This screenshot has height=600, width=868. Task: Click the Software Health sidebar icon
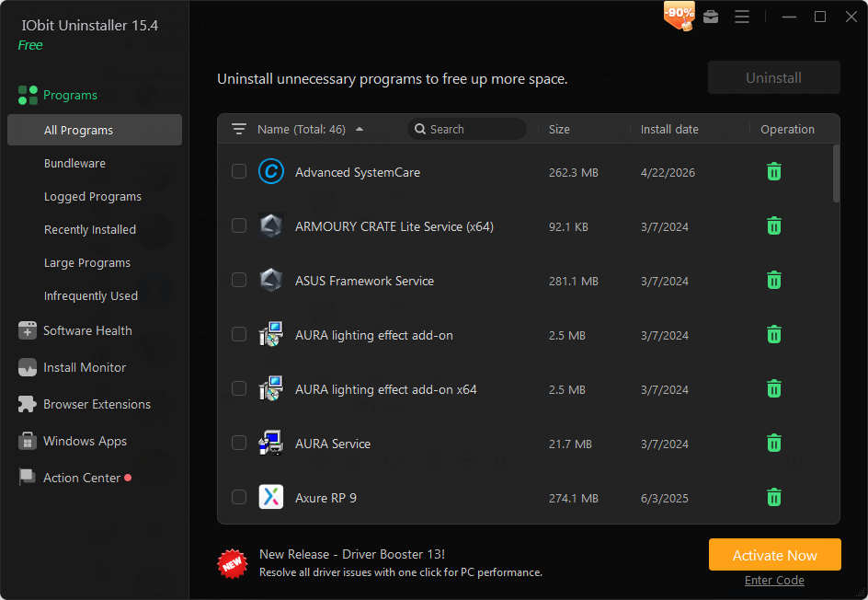coord(28,330)
